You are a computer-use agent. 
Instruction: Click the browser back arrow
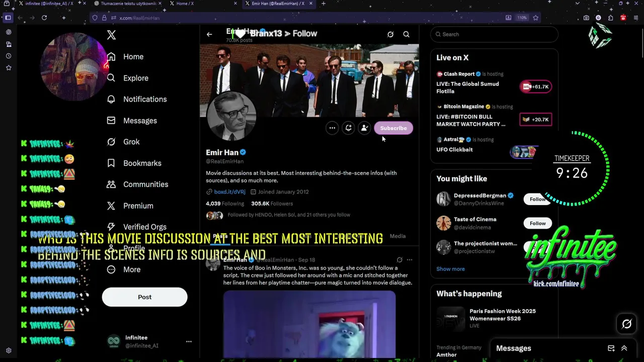(x=20, y=18)
